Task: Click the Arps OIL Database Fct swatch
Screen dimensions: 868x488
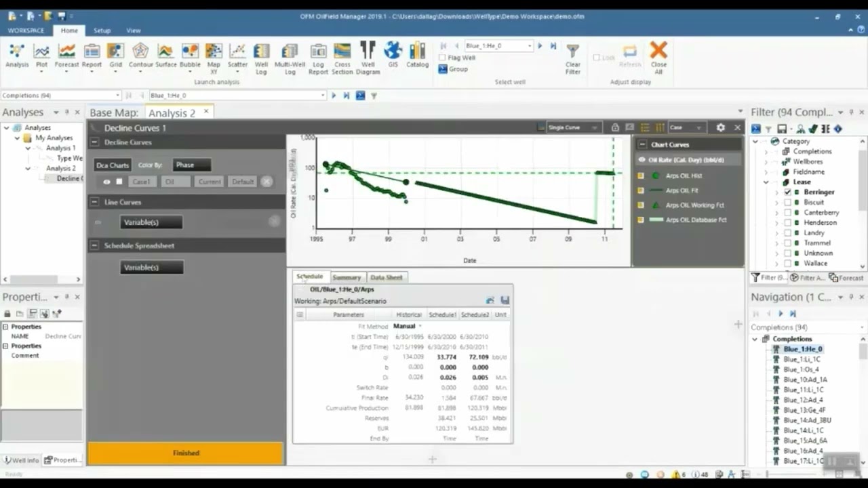Action: [656, 220]
